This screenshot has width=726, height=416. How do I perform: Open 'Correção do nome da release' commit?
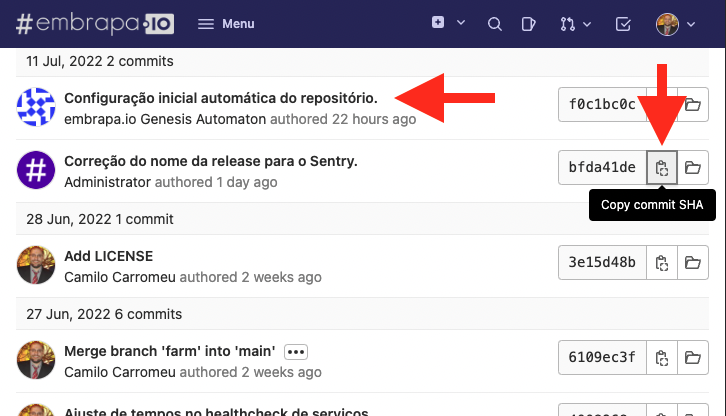coord(210,161)
